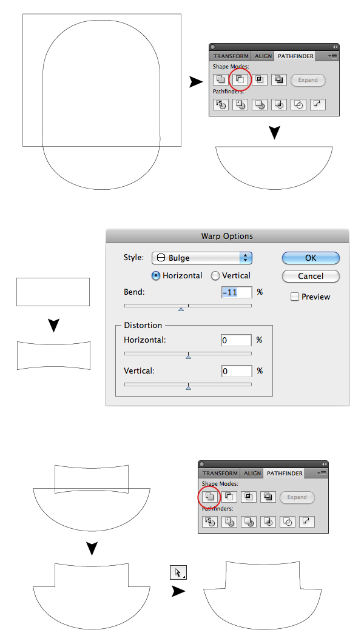Viewport: 364px width, 644px height.
Task: Switch to the Transform tab in the top panel
Action: pyautogui.click(x=229, y=56)
